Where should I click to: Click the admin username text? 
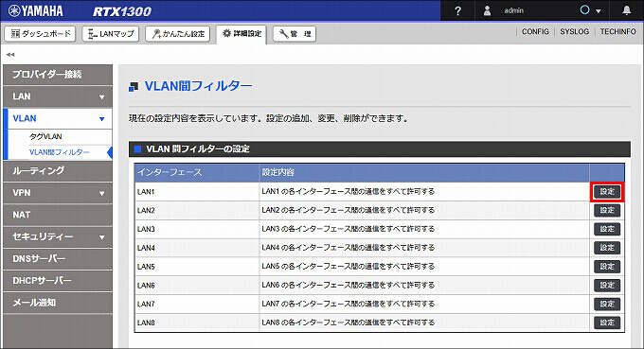pyautogui.click(x=514, y=10)
